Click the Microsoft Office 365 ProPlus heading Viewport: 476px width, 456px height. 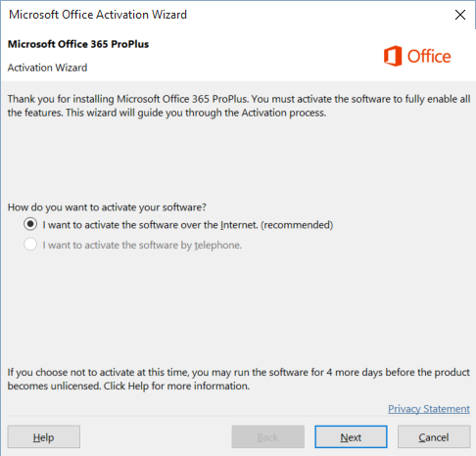[78, 44]
